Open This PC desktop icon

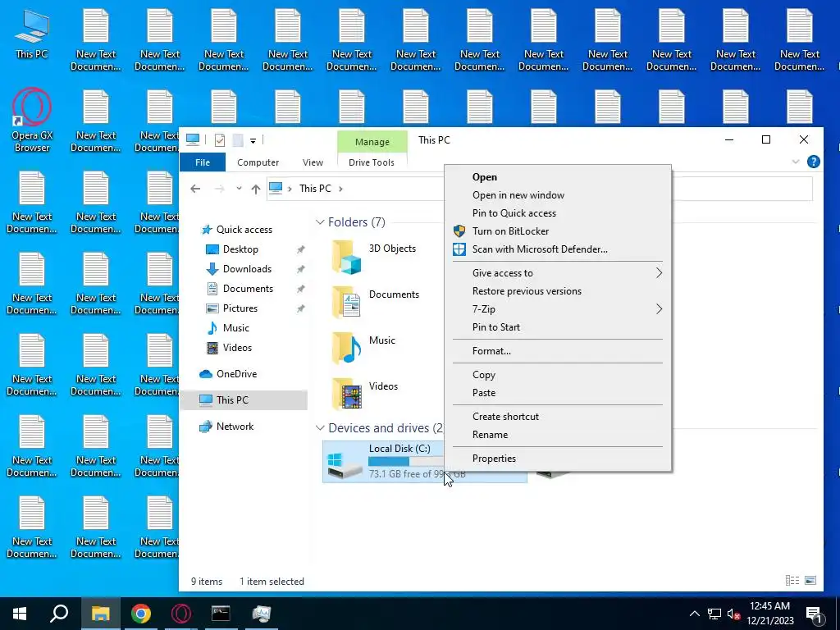(x=32, y=34)
